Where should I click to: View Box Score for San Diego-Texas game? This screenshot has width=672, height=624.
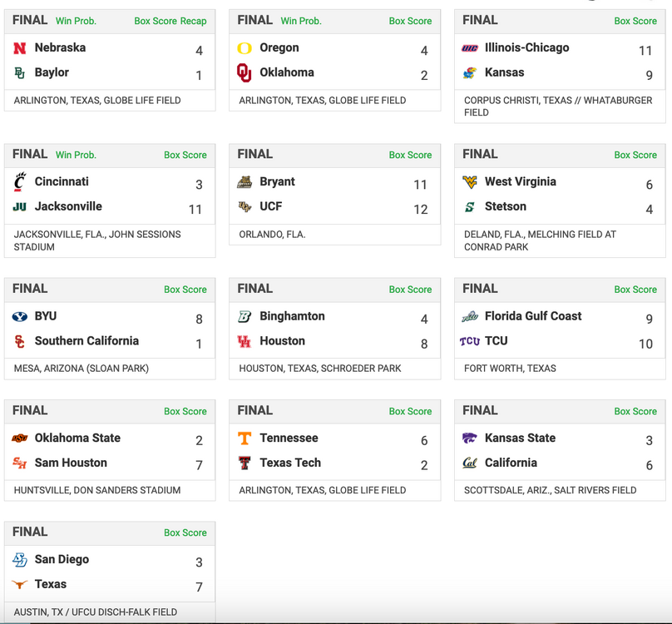coord(185,532)
